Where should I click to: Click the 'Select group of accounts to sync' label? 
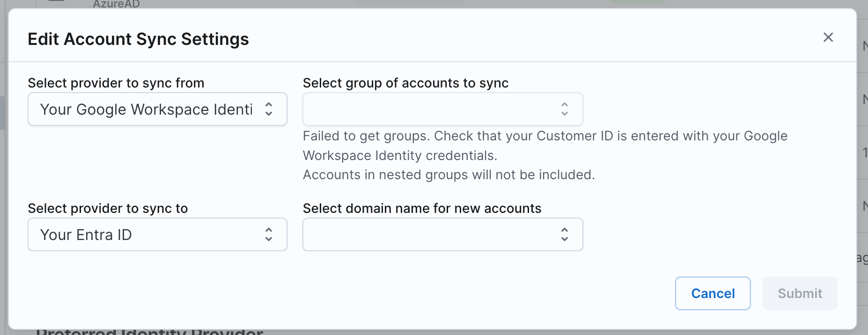click(x=405, y=83)
